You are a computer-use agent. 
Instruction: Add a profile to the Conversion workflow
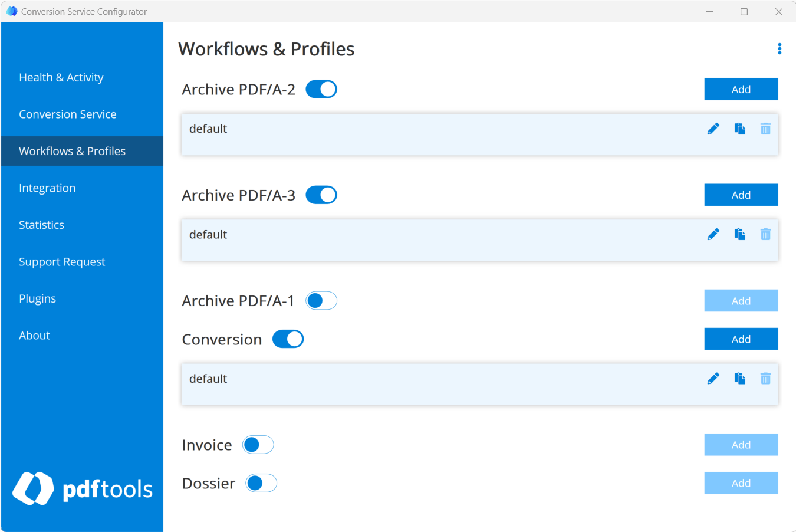[x=741, y=339]
